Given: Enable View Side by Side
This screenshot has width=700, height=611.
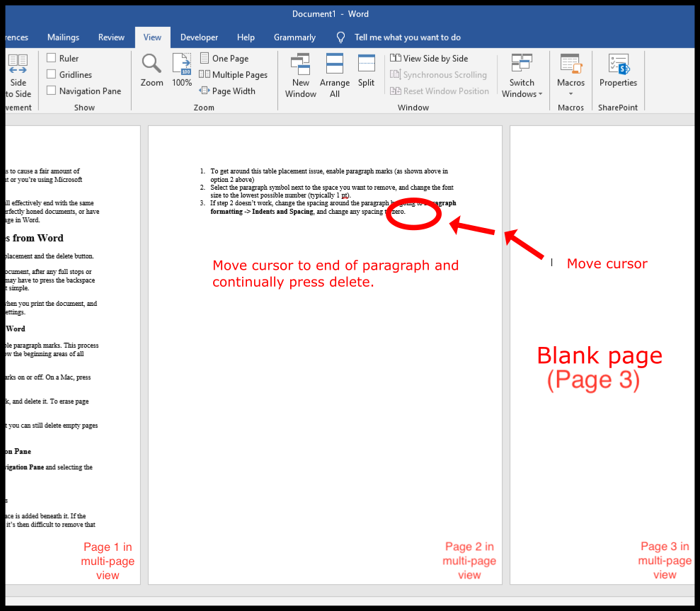Looking at the screenshot, I should tap(429, 58).
